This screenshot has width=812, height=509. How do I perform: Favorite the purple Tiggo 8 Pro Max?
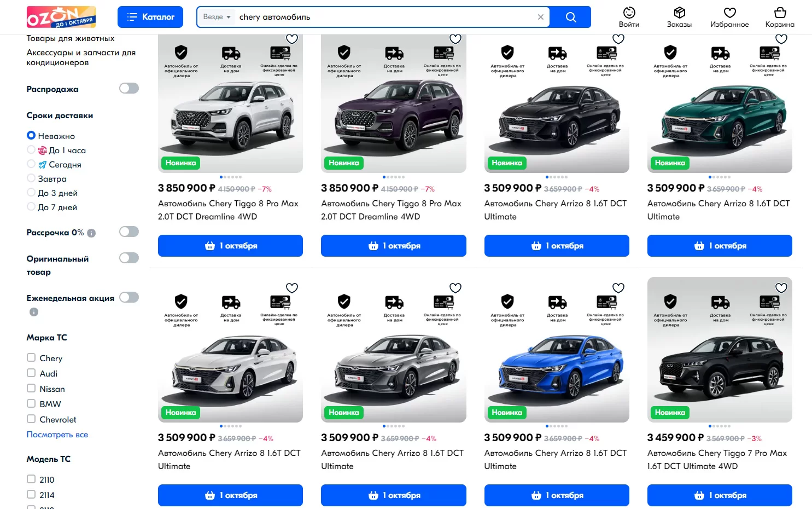click(455, 39)
